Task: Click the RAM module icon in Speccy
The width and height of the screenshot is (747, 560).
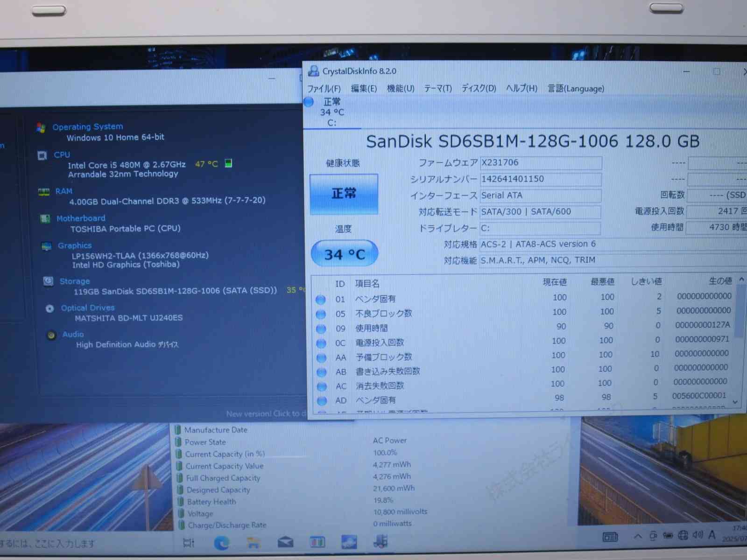Action: (44, 192)
